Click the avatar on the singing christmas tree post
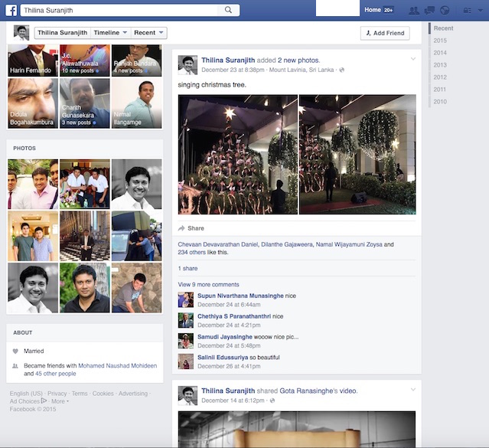Viewport: 489px width, 448px height. pyautogui.click(x=187, y=65)
